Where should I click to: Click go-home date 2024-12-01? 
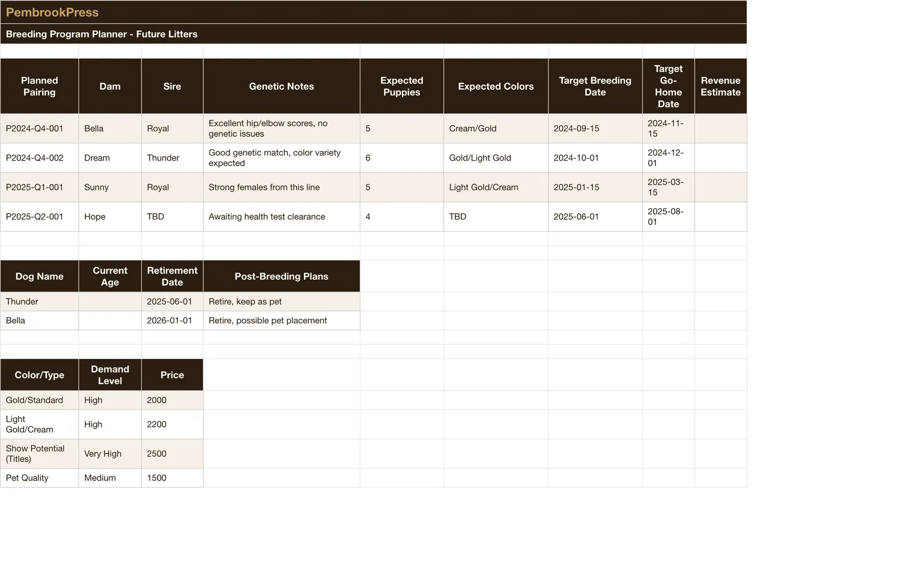click(x=668, y=158)
